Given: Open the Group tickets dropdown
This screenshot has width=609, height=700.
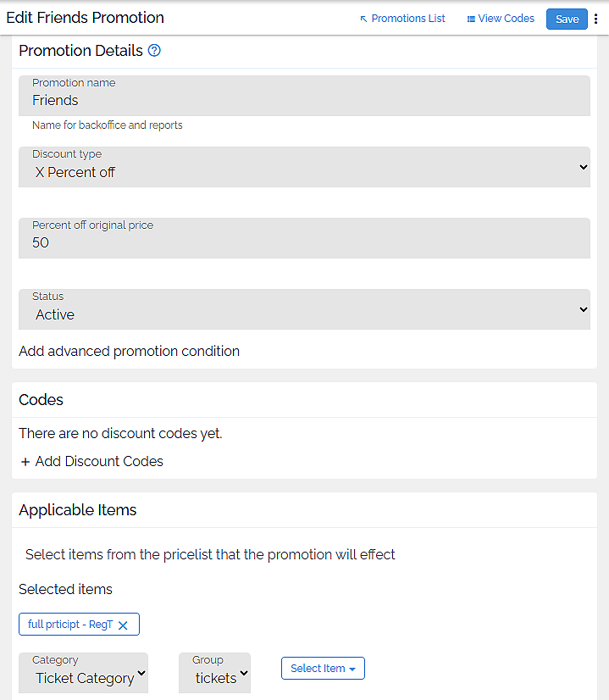Looking at the screenshot, I should click(x=215, y=673).
